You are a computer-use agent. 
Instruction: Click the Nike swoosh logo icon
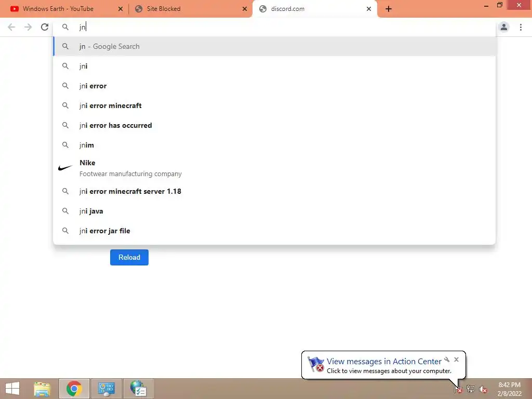point(65,168)
